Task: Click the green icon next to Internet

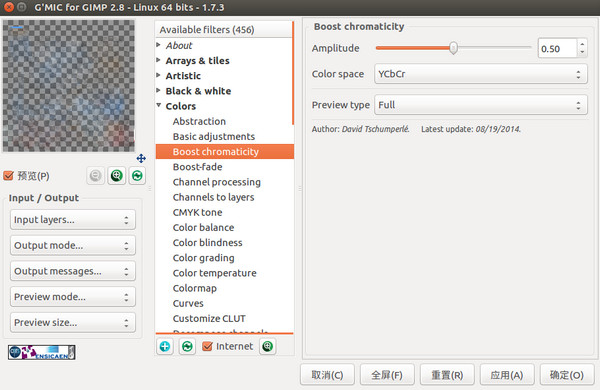Action: pos(267,347)
